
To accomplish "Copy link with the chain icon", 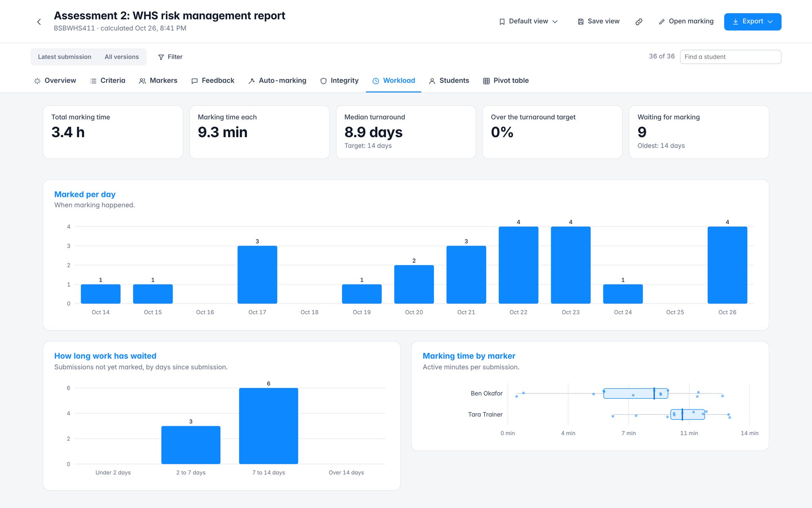I will [639, 22].
